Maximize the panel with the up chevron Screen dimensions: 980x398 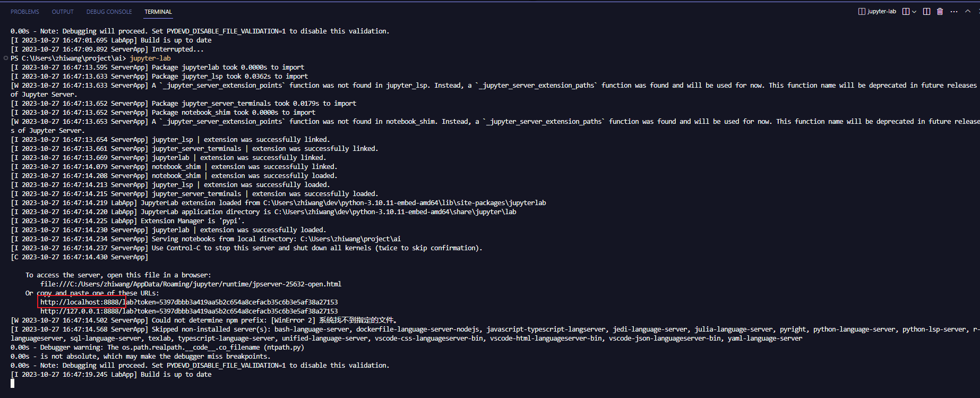pyautogui.click(x=968, y=11)
